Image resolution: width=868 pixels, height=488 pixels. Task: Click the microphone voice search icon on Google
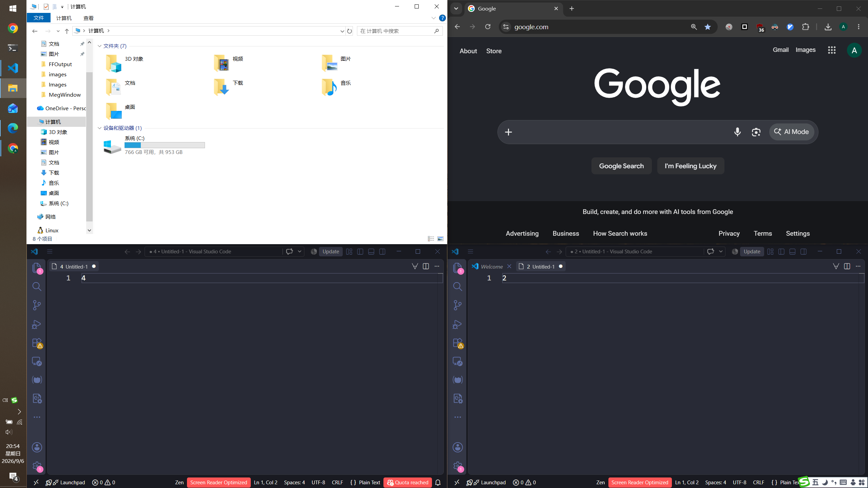(x=737, y=132)
